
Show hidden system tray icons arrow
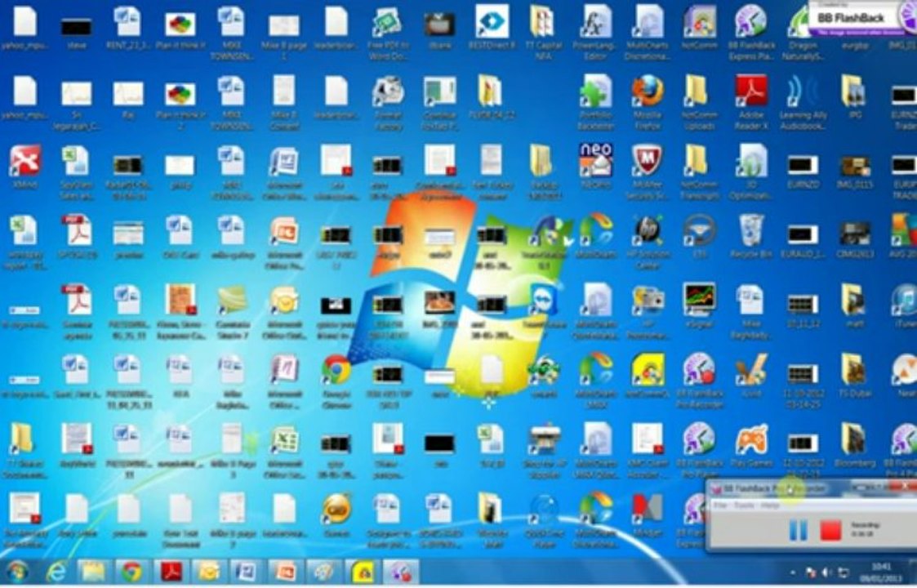coord(793,572)
